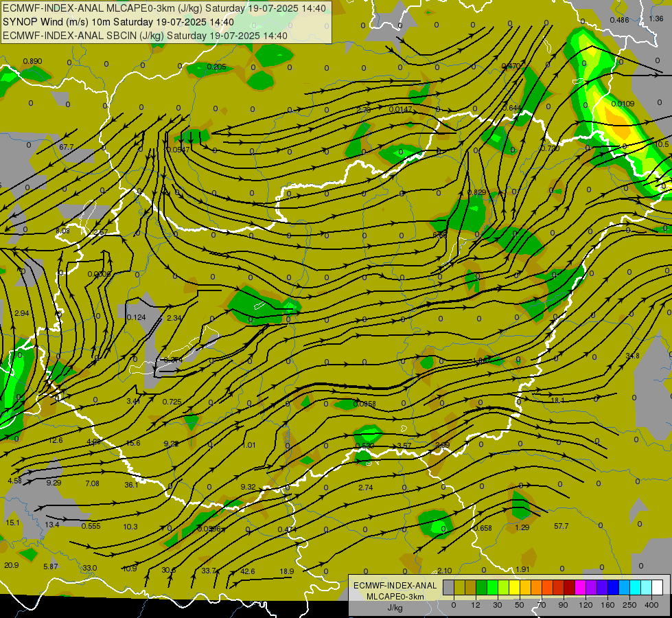The image size is (672, 618).
Task: Click the legend tick value 400
Action: pos(651,605)
